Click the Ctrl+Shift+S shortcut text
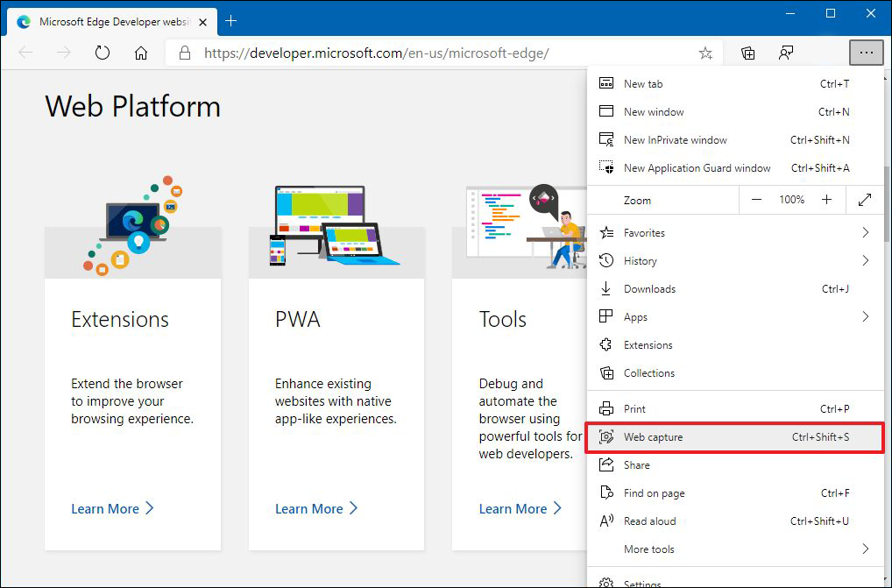 click(820, 437)
